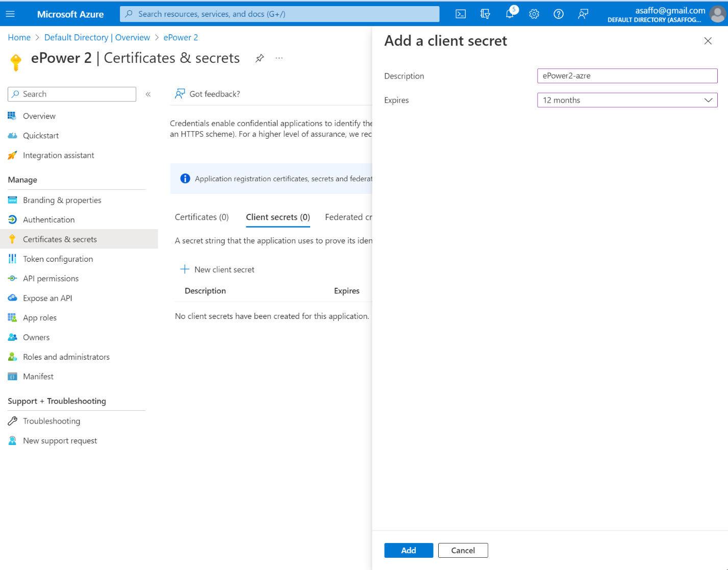The height and width of the screenshot is (570, 728).
Task: Click the Cancel button
Action: click(463, 550)
